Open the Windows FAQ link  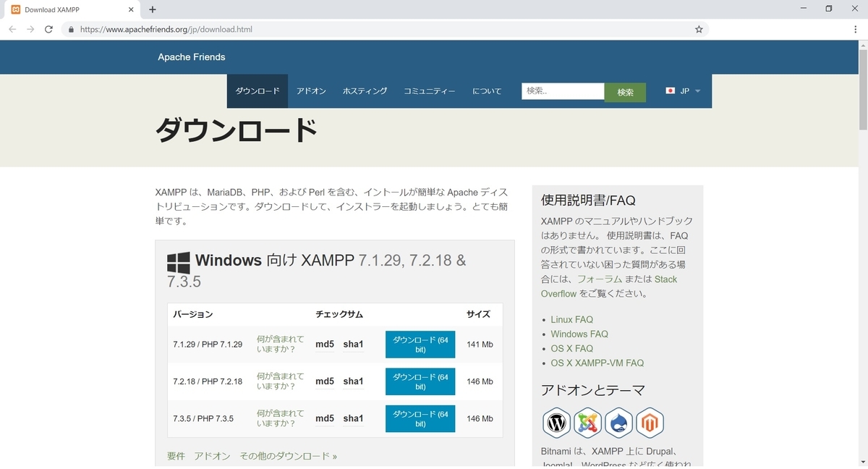[579, 334]
